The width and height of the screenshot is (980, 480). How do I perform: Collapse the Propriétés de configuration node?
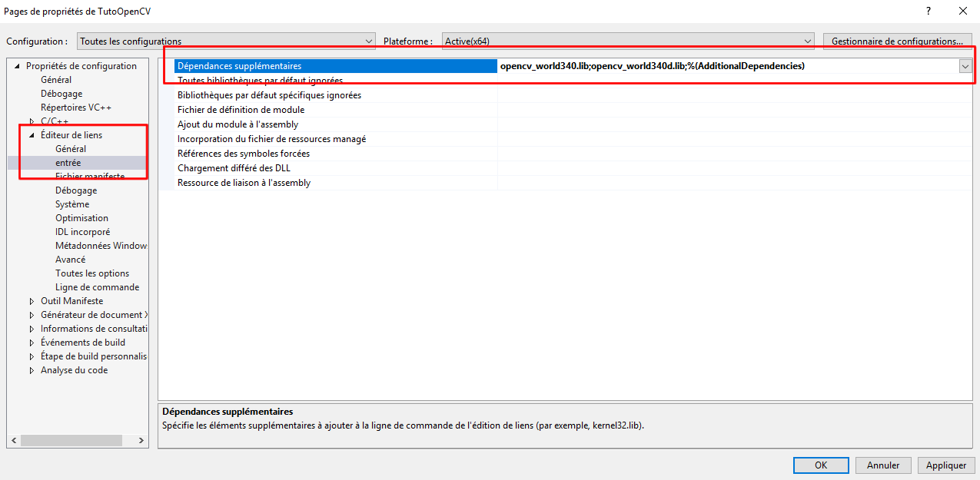point(18,66)
